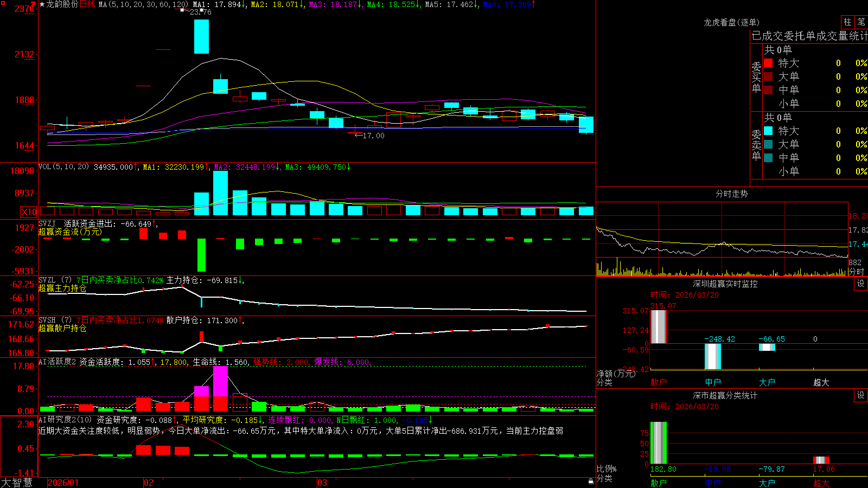868x488 pixels.
Task: Click the 深市超赢分类统计 panel title
Action: pyautogui.click(x=725, y=395)
